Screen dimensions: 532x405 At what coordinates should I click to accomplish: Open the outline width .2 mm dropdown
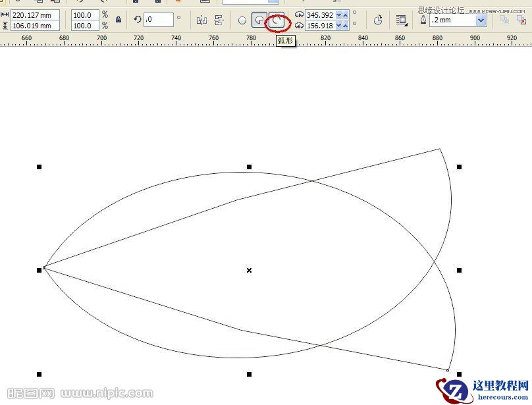tap(481, 20)
